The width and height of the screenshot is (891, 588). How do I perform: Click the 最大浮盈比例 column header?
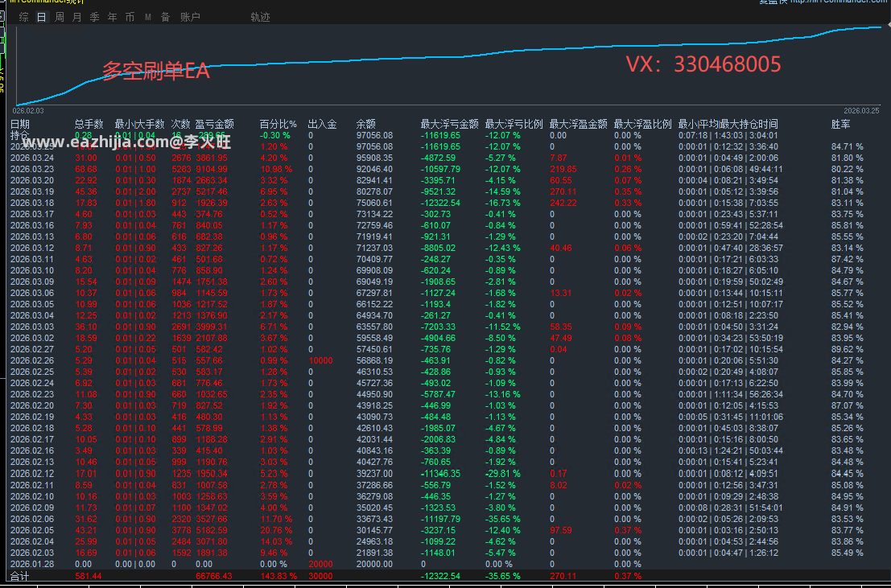pyautogui.click(x=642, y=124)
